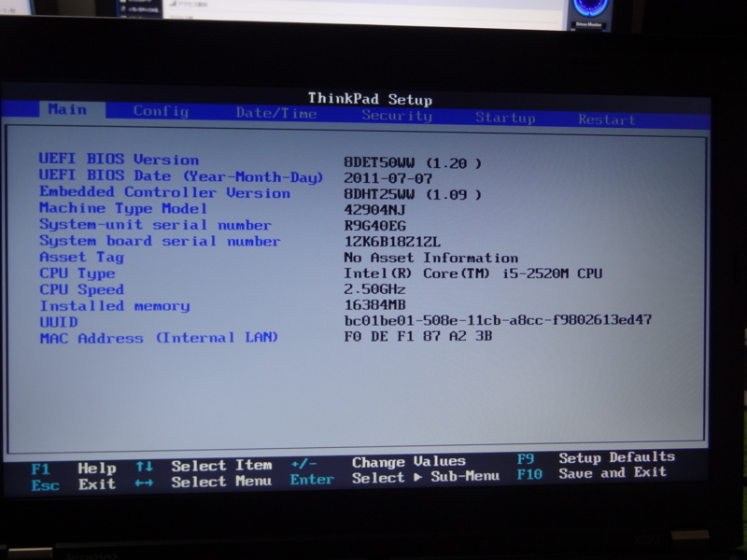The image size is (747, 560).
Task: Click Enter Select Sub-Menu hint
Action: coord(395,478)
